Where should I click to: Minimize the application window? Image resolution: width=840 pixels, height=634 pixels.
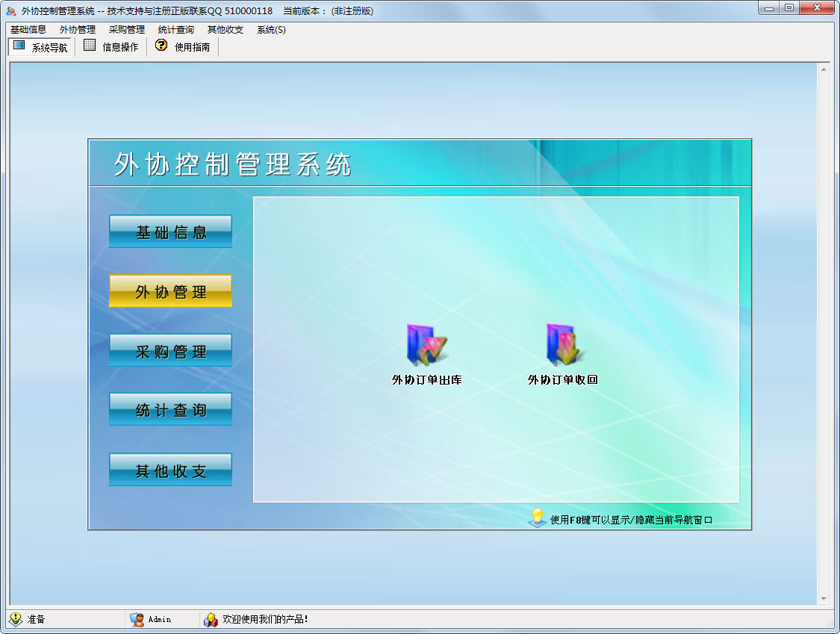(x=769, y=8)
